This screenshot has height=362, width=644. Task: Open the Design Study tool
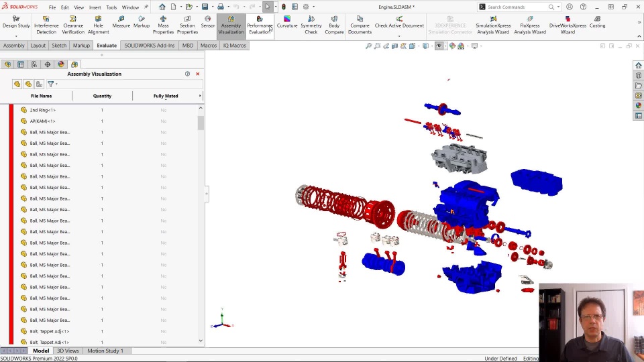click(16, 22)
